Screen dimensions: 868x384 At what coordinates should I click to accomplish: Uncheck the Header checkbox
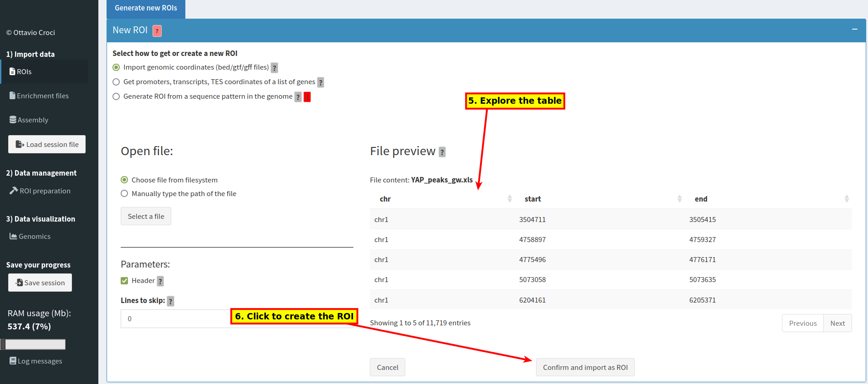[x=124, y=281]
